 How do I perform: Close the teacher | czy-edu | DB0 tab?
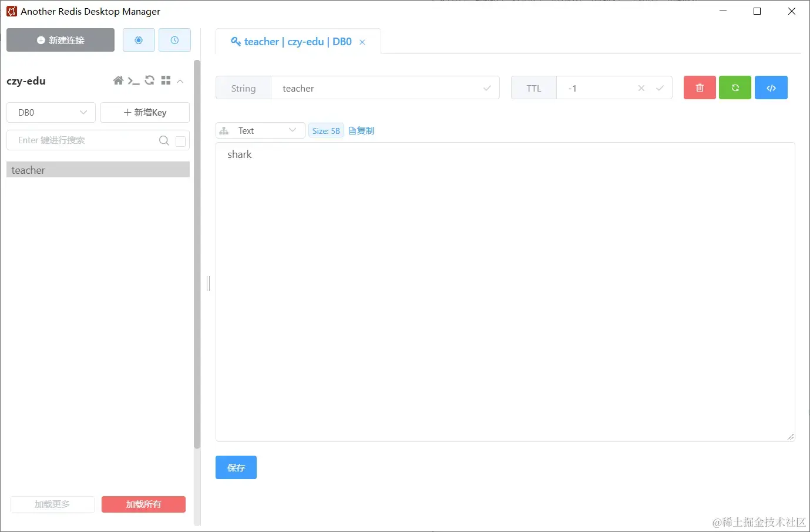tap(362, 42)
